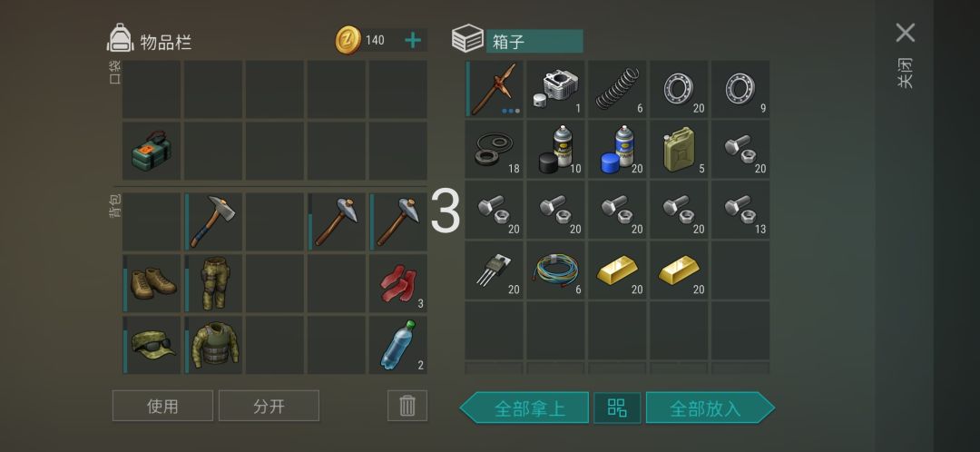
Task: Select the blue spray paint can stack
Action: tap(618, 150)
